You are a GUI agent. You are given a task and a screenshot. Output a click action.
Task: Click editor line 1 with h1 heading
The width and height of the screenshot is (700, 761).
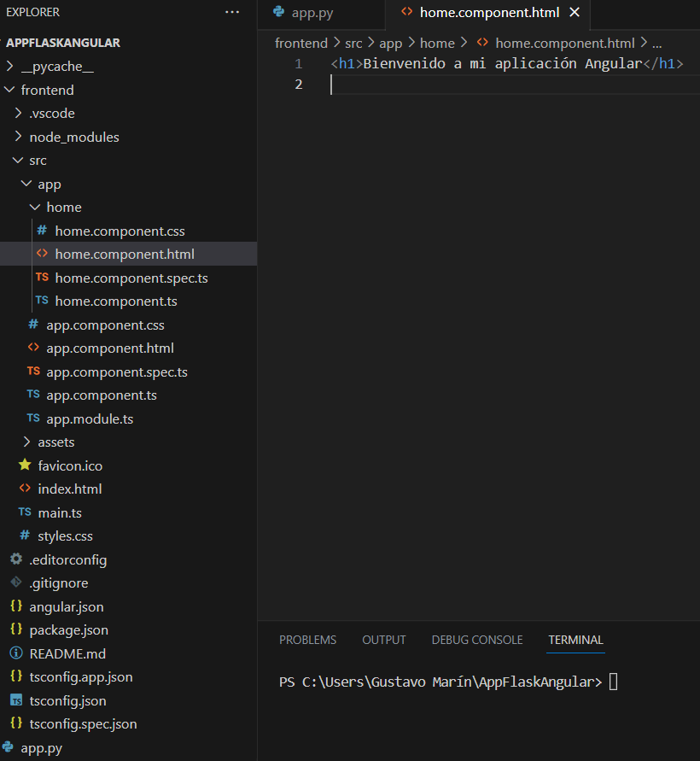point(507,63)
